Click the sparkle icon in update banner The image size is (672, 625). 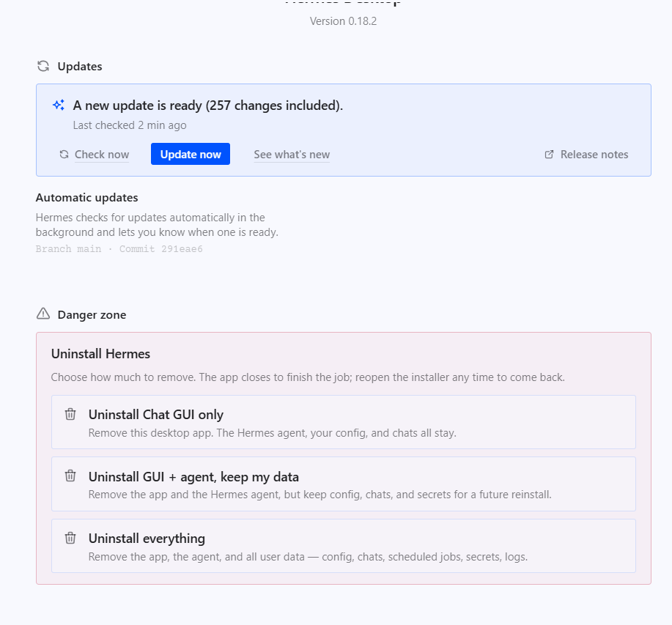click(x=59, y=105)
